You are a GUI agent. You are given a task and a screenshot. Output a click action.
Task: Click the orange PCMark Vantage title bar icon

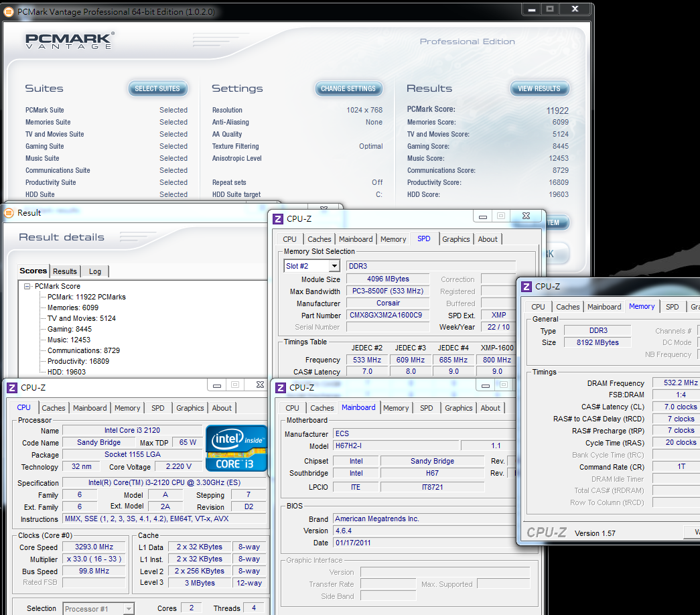[x=9, y=12]
